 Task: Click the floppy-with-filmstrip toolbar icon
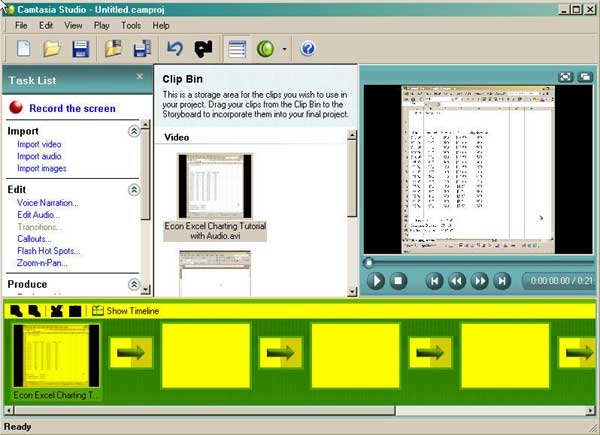(142, 49)
